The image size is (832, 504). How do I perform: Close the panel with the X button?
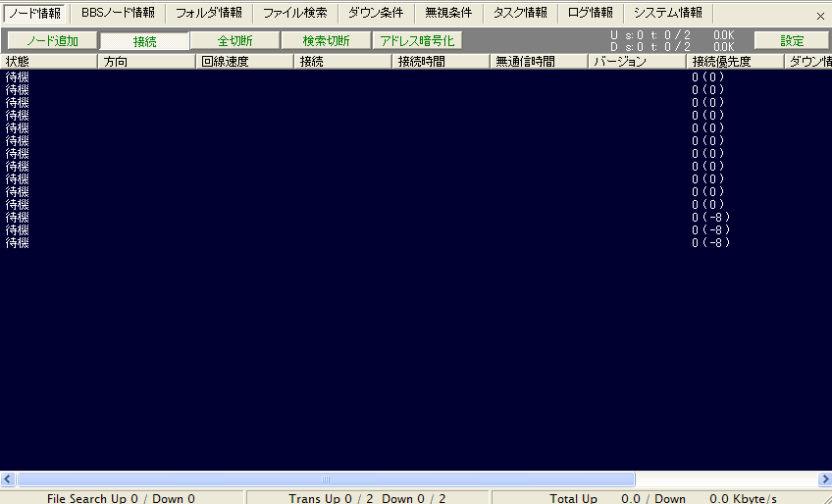coord(820,17)
